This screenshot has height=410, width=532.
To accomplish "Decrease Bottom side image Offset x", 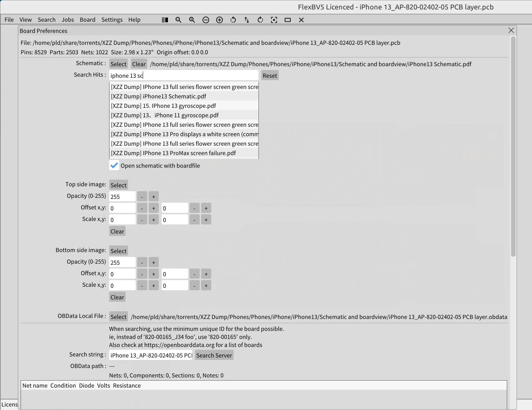I will pos(142,274).
